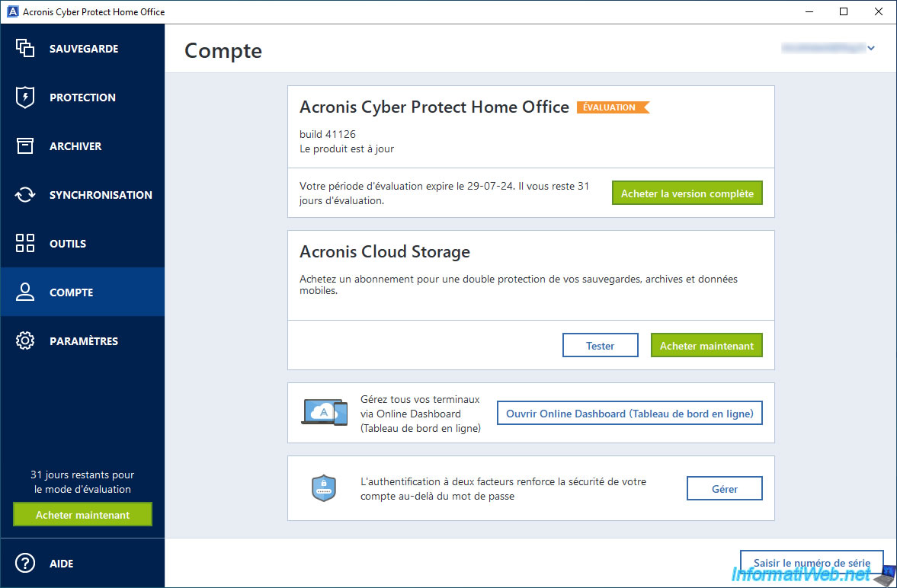Click '31 jours restants' sidebar text
897x588 pixels.
(x=82, y=481)
